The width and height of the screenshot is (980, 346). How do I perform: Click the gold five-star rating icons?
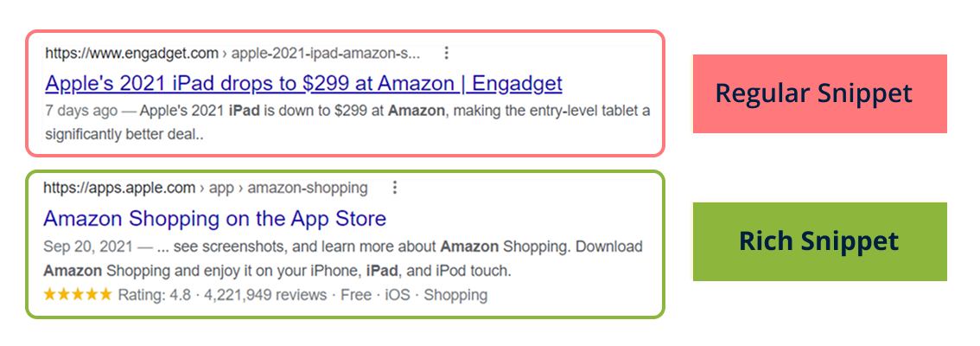78,295
